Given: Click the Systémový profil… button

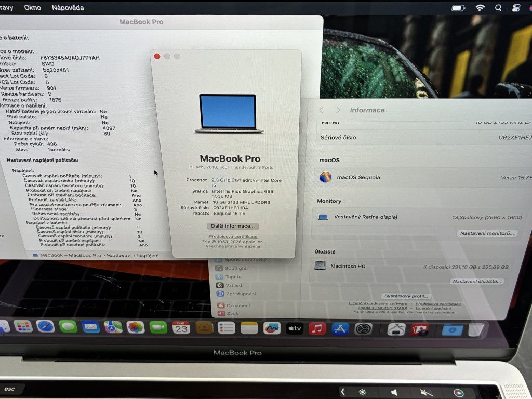Looking at the screenshot, I should click(406, 296).
